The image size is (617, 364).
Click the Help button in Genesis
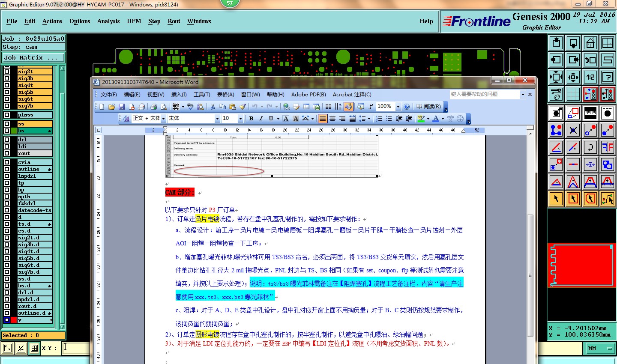tap(426, 21)
